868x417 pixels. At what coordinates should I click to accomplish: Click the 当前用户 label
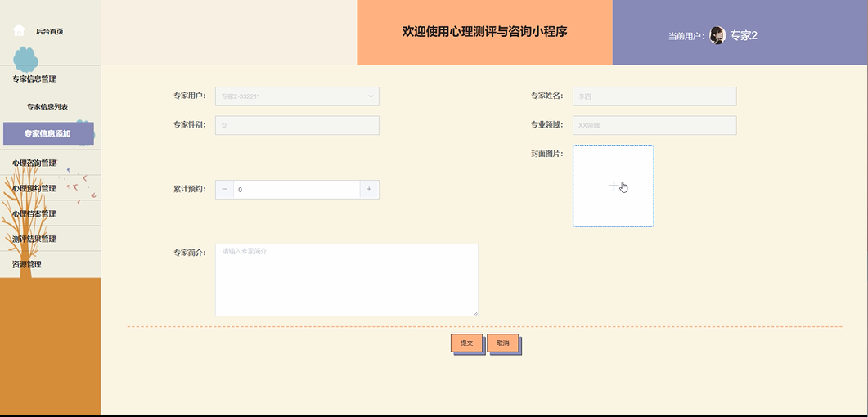[x=686, y=37]
